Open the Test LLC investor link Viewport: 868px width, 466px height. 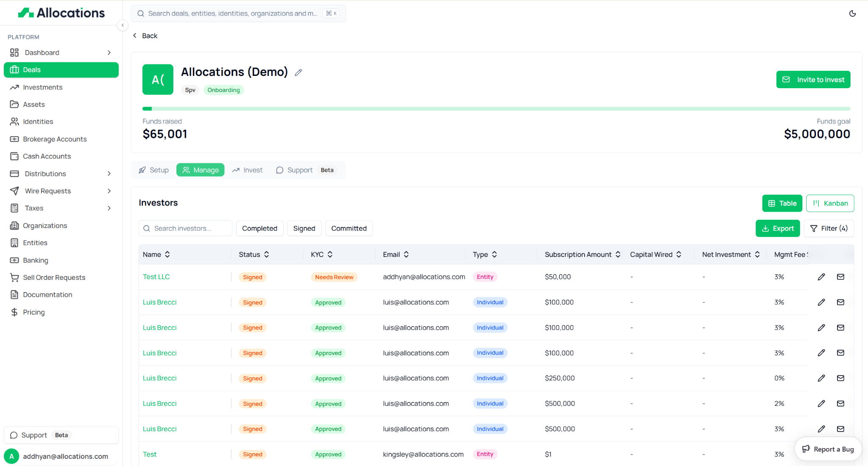156,277
